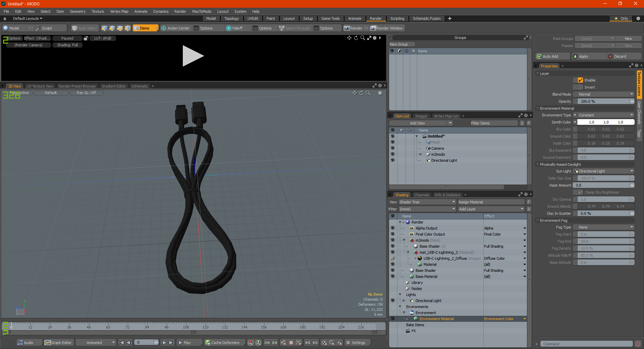Toggle the Invert layer checkbox
Screen dimensions: 644x349
pyautogui.click(x=581, y=87)
